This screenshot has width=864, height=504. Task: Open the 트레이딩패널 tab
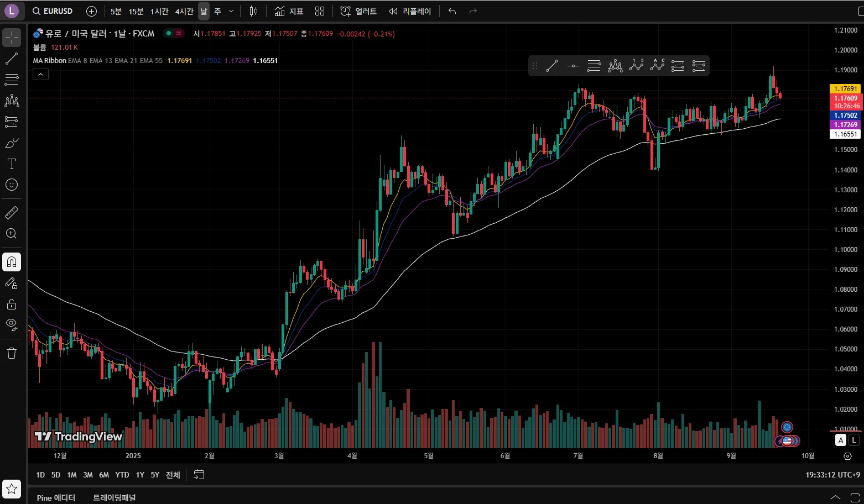point(114,497)
